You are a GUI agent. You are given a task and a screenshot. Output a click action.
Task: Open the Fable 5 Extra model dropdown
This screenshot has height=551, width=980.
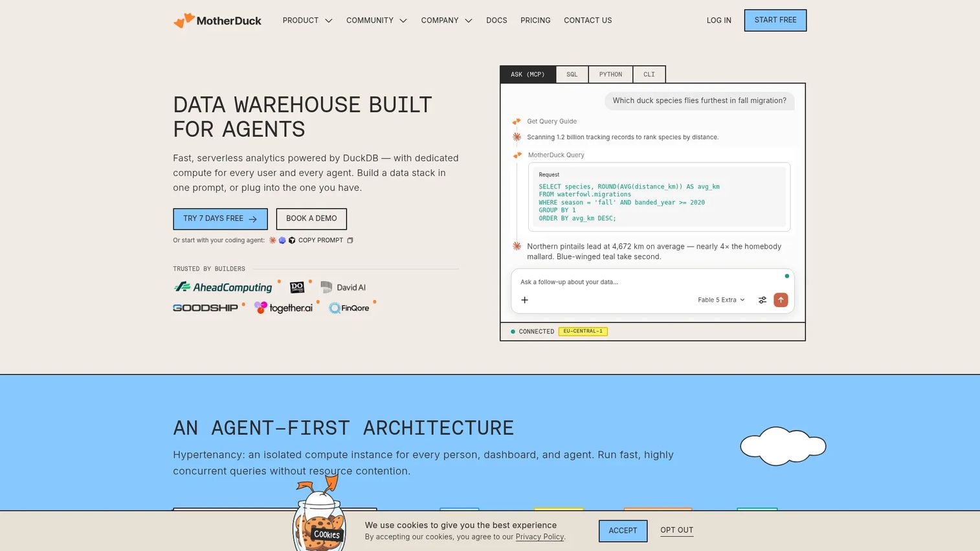click(721, 300)
